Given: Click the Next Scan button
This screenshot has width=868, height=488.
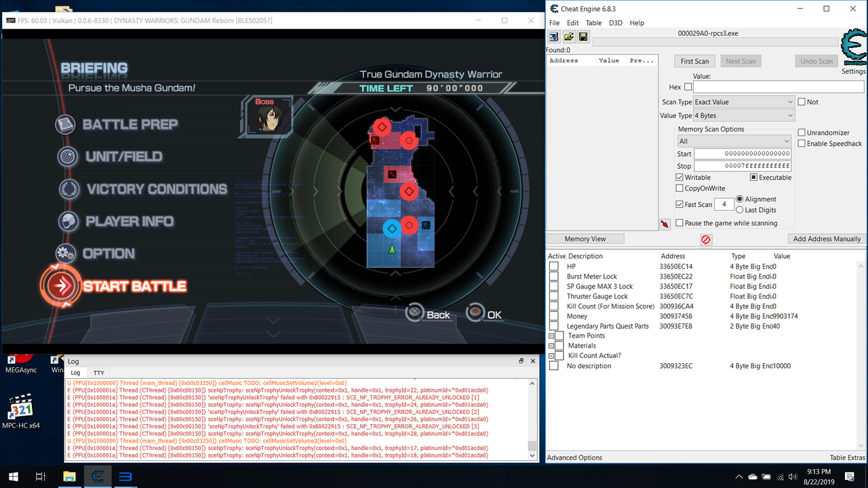Looking at the screenshot, I should click(741, 61).
